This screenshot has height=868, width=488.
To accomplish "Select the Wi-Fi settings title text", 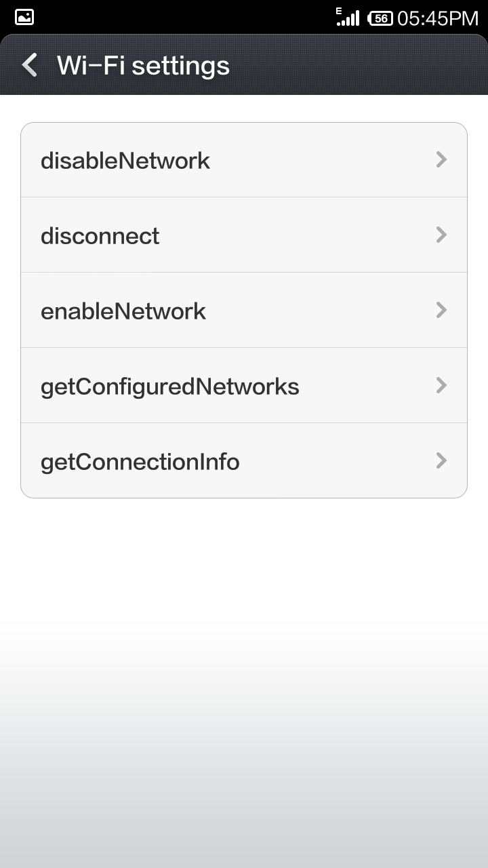I will (143, 66).
